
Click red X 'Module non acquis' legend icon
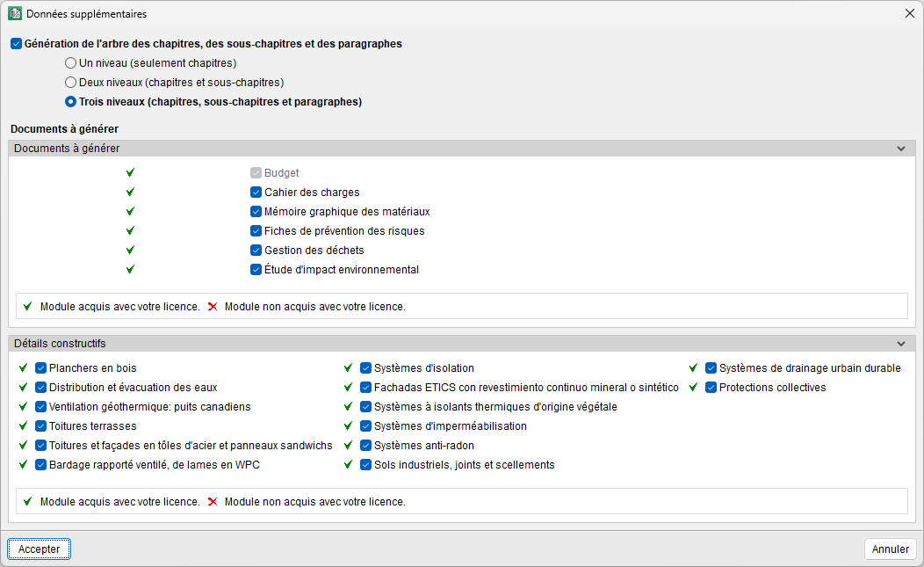click(213, 307)
